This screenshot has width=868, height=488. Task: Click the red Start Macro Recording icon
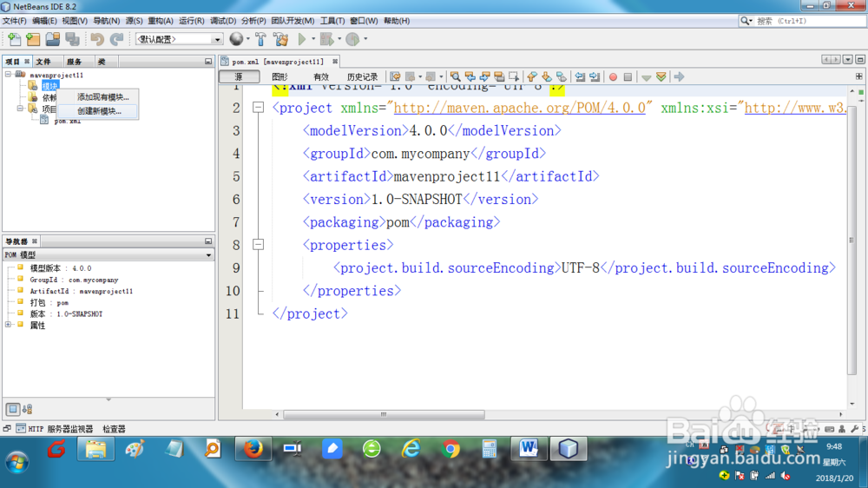coord(613,77)
